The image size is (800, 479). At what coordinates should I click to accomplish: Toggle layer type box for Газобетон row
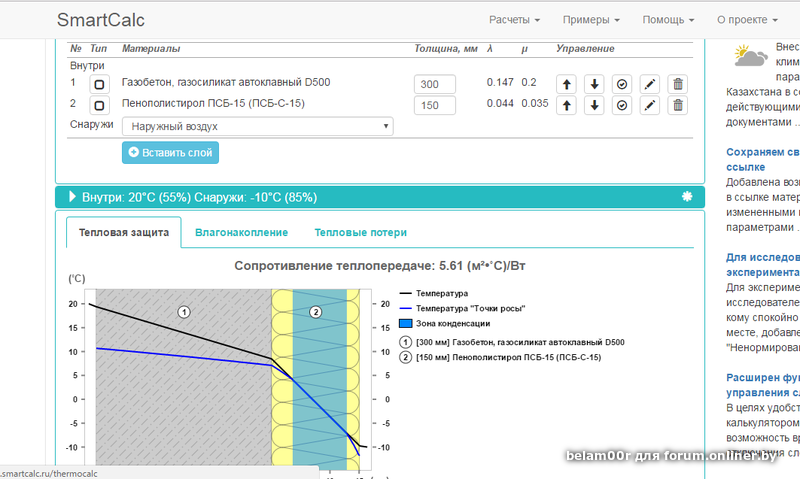(x=99, y=84)
